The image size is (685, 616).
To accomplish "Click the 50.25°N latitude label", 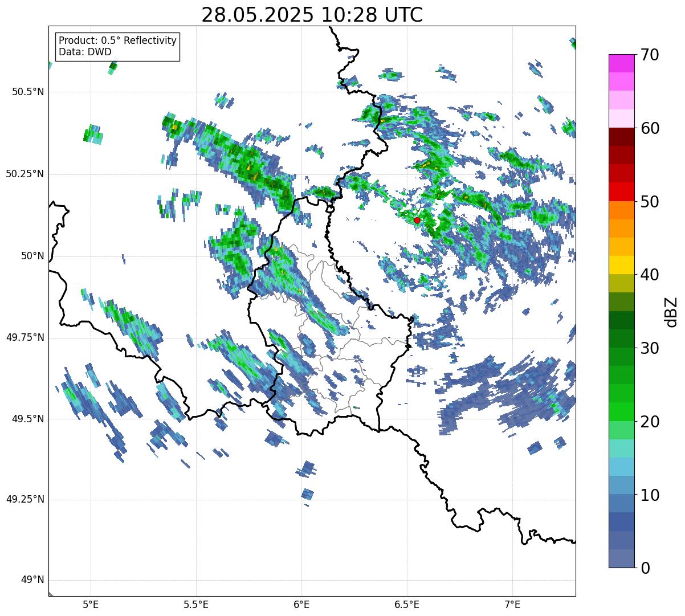I will pyautogui.click(x=25, y=174).
